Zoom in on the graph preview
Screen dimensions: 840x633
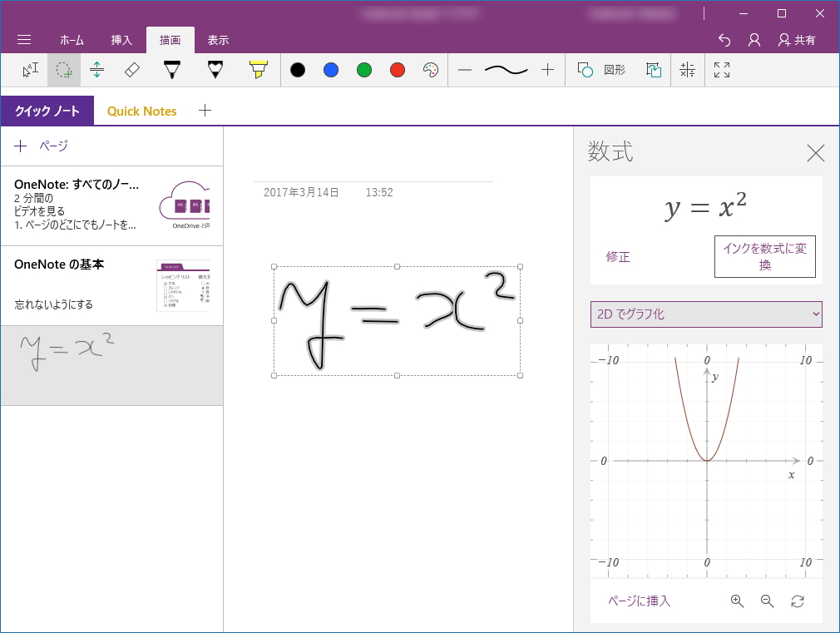click(737, 601)
